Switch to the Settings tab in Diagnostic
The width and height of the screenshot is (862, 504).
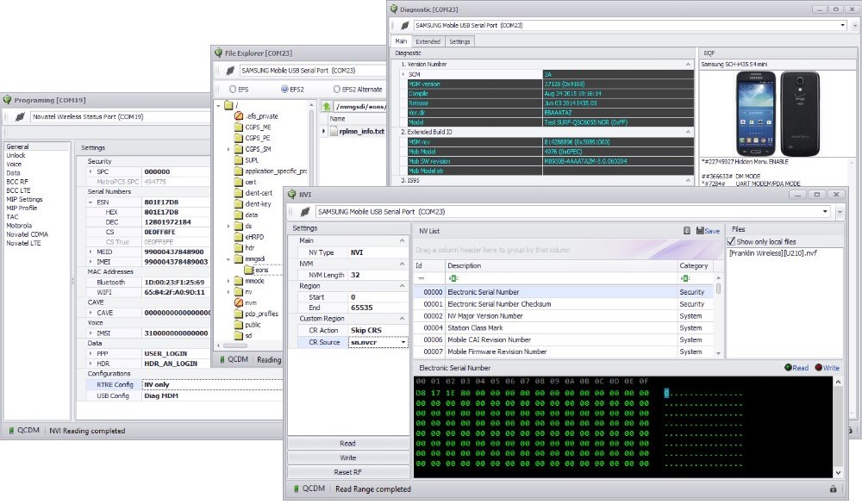[459, 41]
